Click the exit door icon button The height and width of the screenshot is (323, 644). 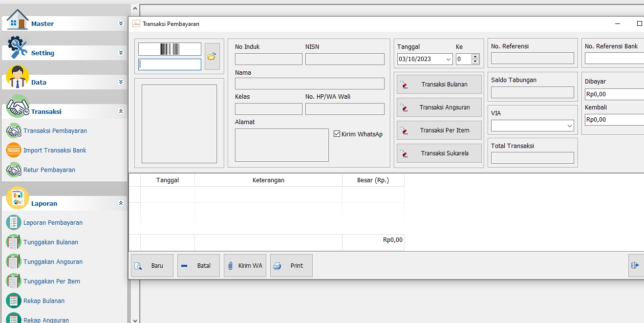click(x=635, y=265)
